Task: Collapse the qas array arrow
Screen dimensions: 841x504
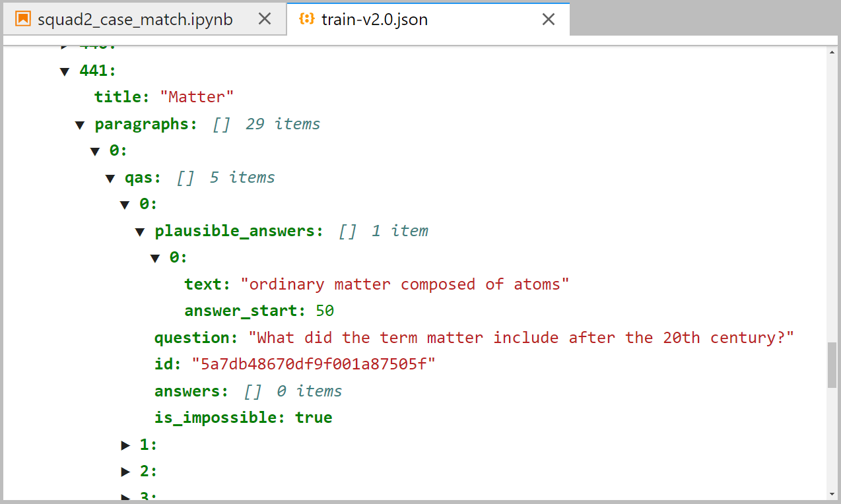Action: (x=110, y=178)
